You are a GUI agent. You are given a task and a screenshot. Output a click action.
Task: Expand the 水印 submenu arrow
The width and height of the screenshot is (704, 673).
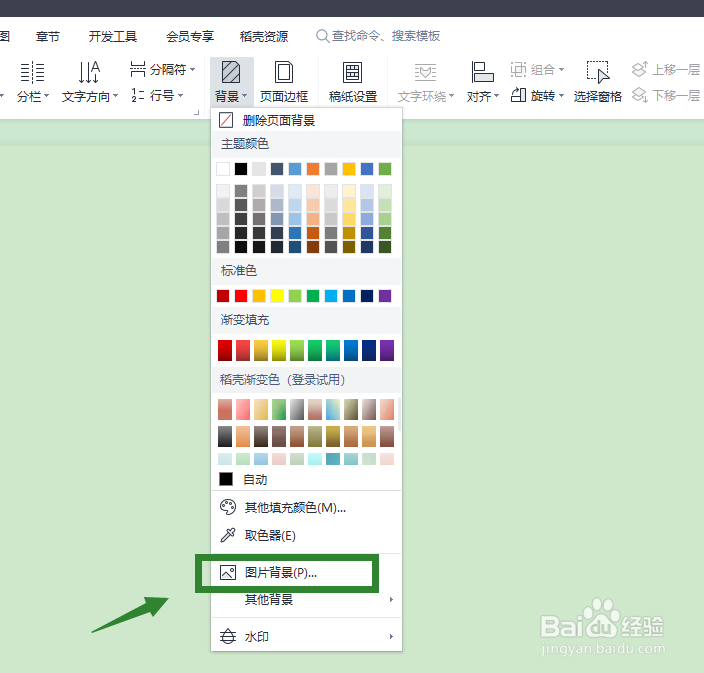(x=392, y=636)
